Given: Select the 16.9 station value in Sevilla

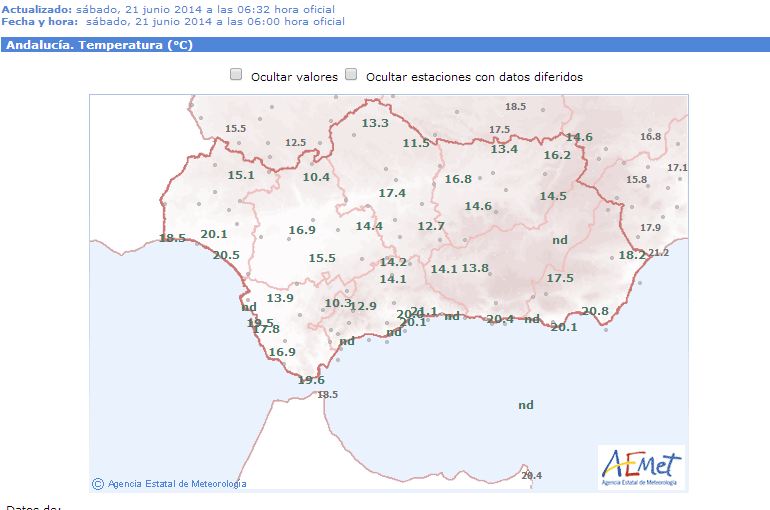Looking at the screenshot, I should pyautogui.click(x=302, y=230).
